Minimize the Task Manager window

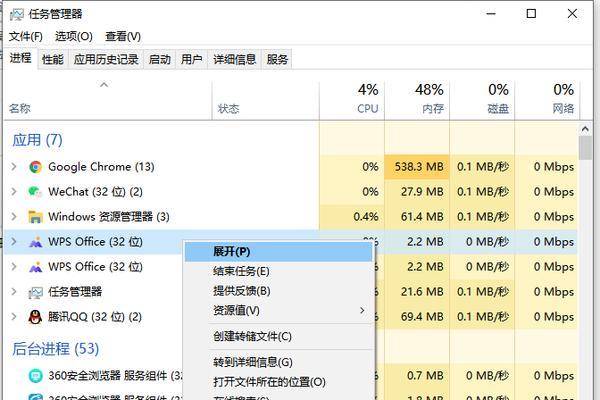[x=491, y=14]
